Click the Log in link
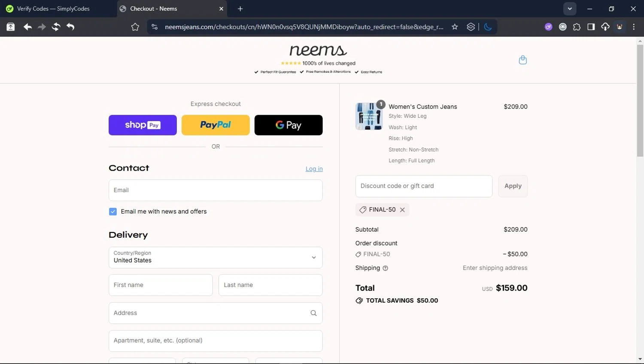644x364 pixels. pos(314,169)
